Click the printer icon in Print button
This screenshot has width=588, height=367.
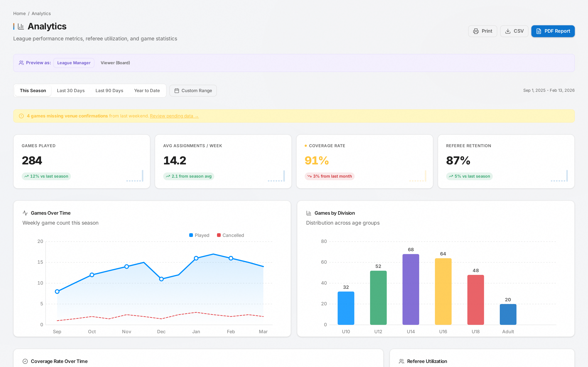476,31
